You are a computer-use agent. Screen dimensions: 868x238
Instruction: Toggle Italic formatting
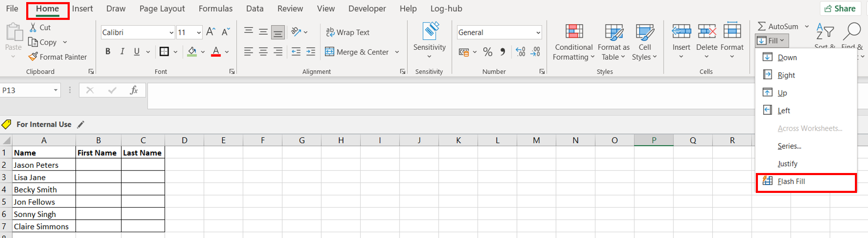(122, 51)
